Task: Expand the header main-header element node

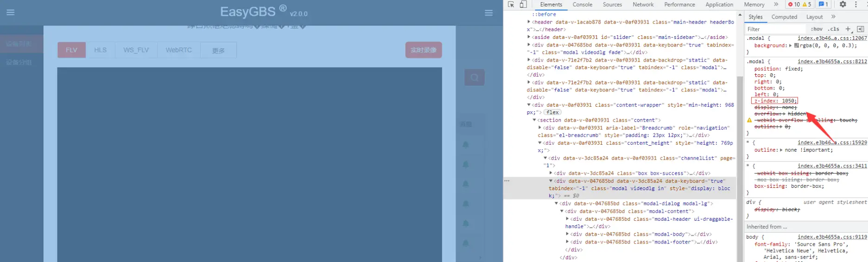Action: (x=529, y=22)
